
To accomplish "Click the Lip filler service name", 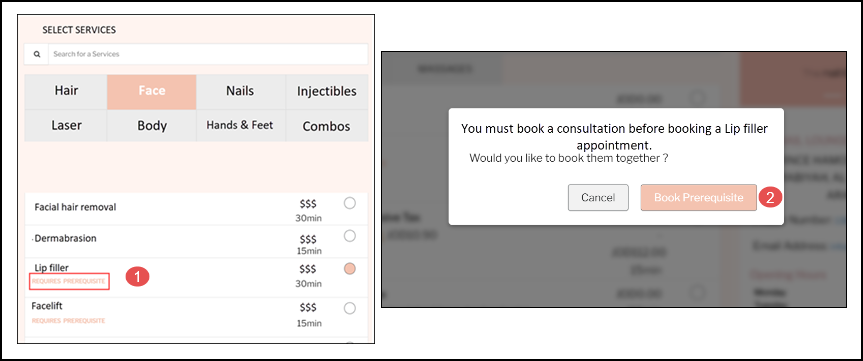I will click(52, 268).
